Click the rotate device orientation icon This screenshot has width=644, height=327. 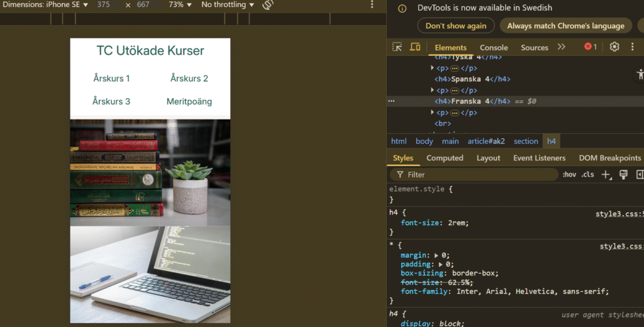[x=268, y=5]
